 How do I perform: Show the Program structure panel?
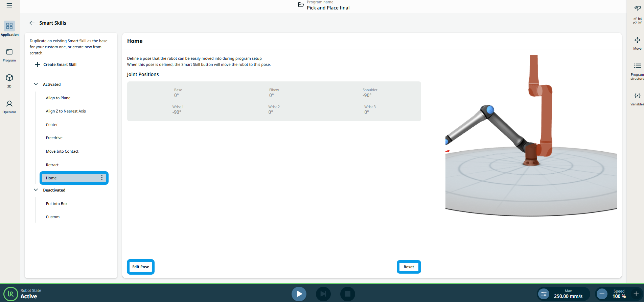[637, 71]
